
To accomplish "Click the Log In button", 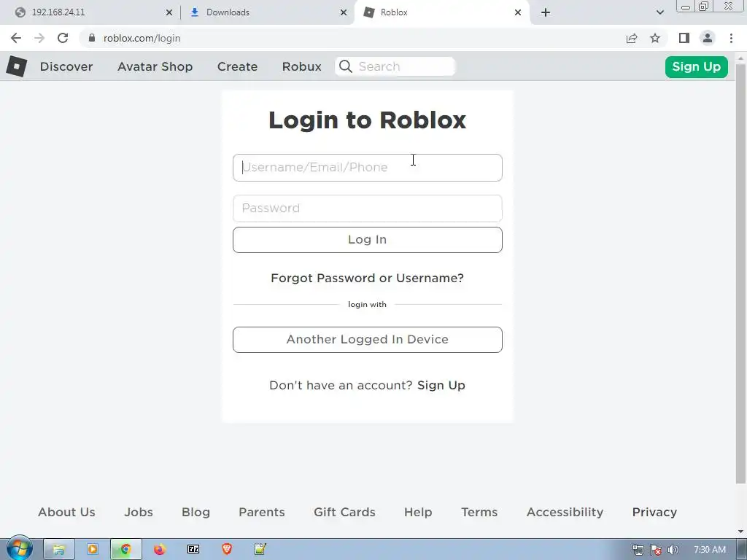I will (368, 239).
